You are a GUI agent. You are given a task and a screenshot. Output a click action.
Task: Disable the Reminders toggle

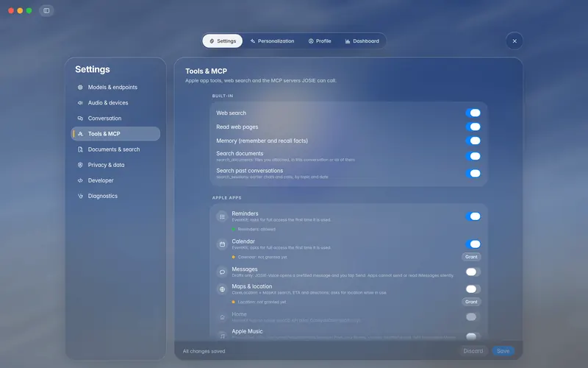pyautogui.click(x=473, y=216)
